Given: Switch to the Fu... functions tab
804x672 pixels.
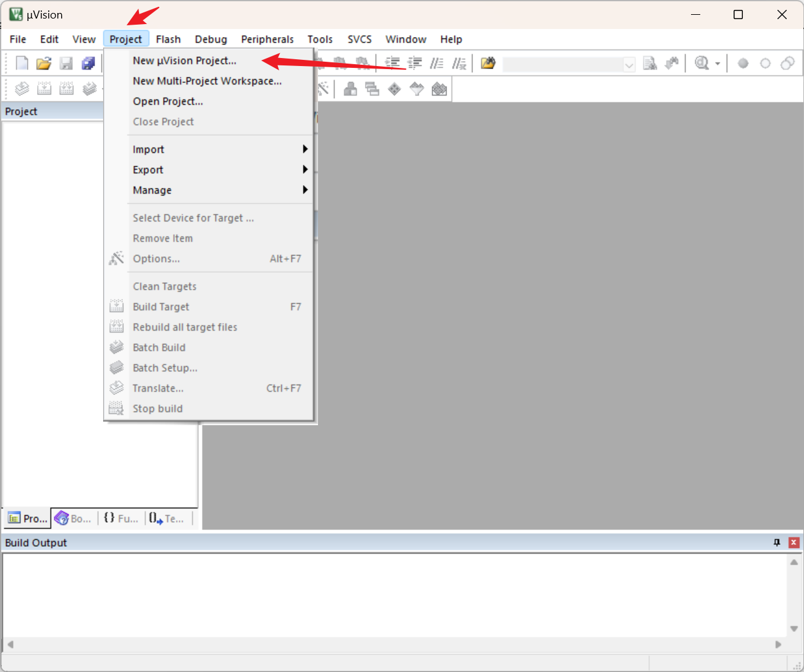Looking at the screenshot, I should click(x=121, y=518).
